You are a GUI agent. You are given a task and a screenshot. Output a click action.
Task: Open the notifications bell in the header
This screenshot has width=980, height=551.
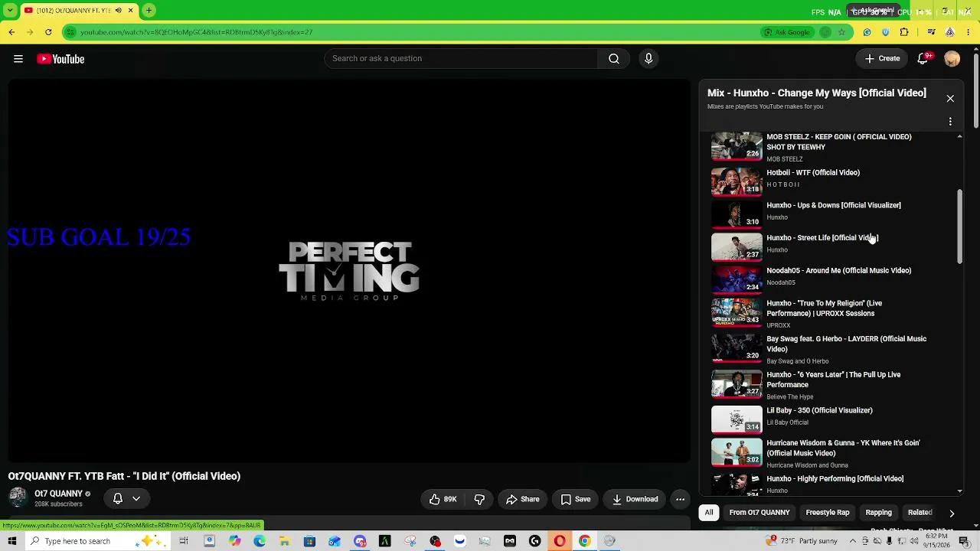pos(923,59)
